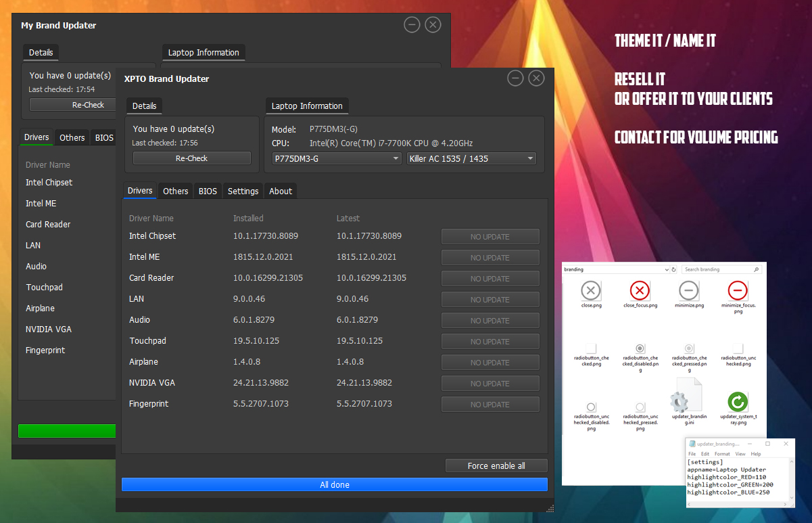Select the minimize_focus.png red file icon
812x523 pixels.
pyautogui.click(x=737, y=291)
